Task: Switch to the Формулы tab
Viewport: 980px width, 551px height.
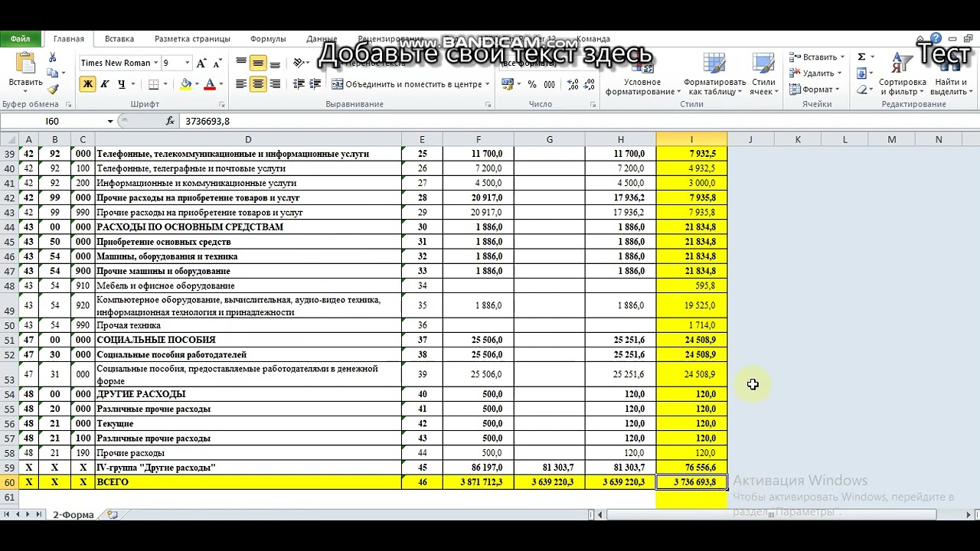Action: point(268,38)
